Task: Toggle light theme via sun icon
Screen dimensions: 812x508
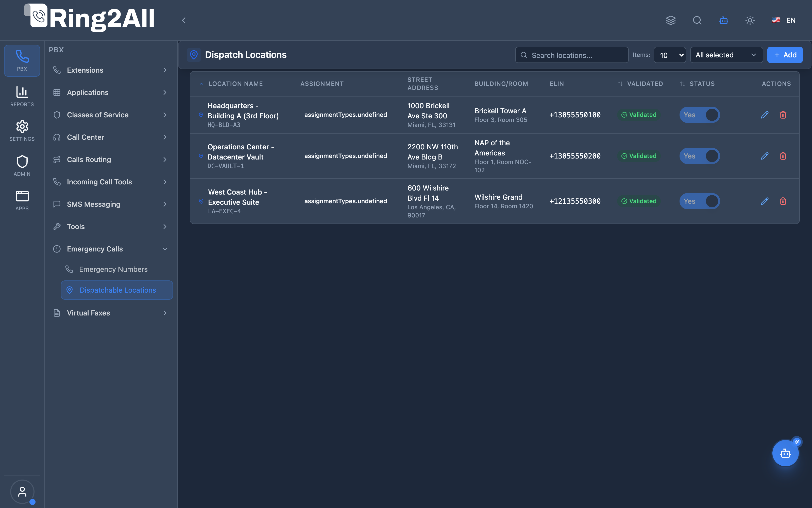Action: [750, 20]
